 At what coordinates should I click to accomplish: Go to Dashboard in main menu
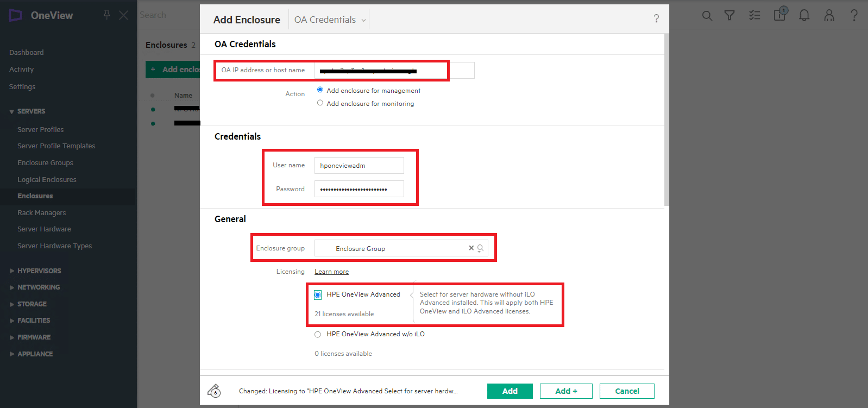click(27, 53)
